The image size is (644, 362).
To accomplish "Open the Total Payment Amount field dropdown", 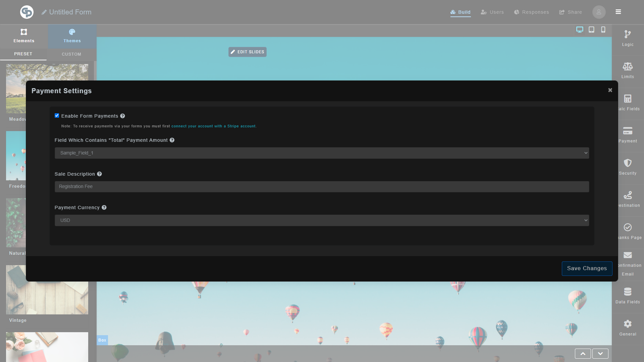I will [321, 153].
